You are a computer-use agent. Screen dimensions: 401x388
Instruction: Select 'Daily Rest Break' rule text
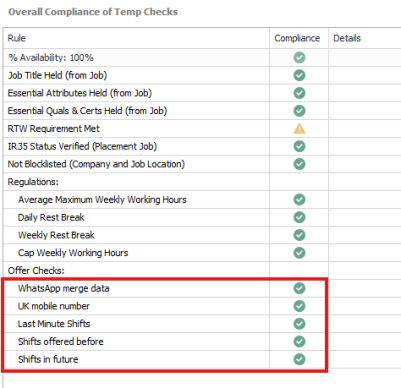[51, 217]
